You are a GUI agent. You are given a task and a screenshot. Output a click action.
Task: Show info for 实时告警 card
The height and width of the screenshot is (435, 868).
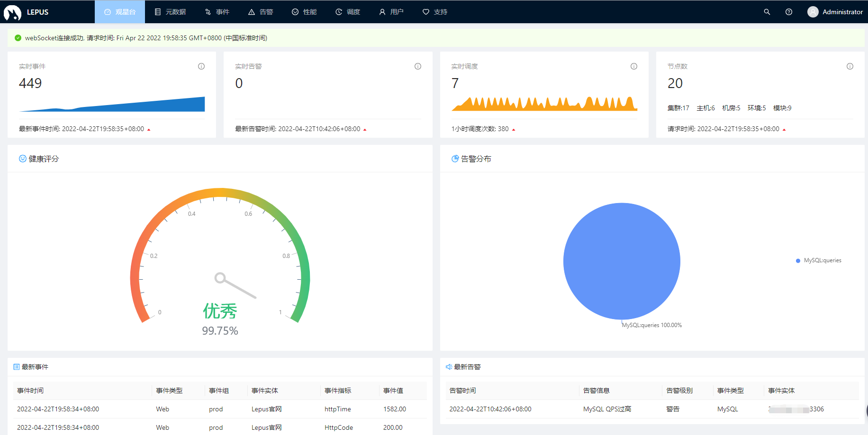tap(418, 66)
